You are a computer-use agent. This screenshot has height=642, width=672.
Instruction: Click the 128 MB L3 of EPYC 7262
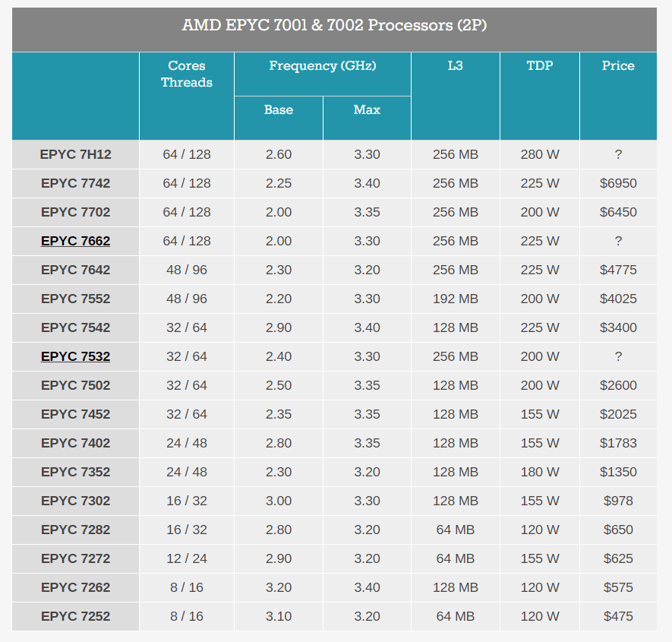point(455,587)
